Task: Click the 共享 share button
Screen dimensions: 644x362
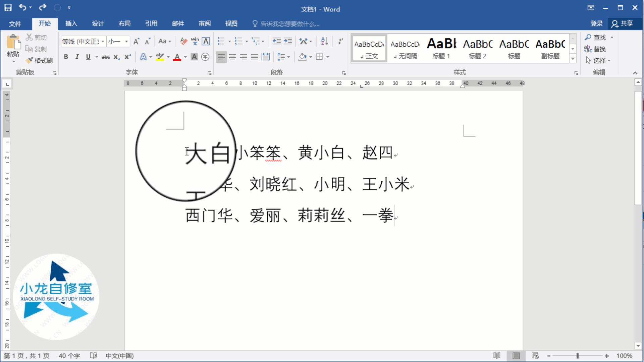Action: [625, 23]
